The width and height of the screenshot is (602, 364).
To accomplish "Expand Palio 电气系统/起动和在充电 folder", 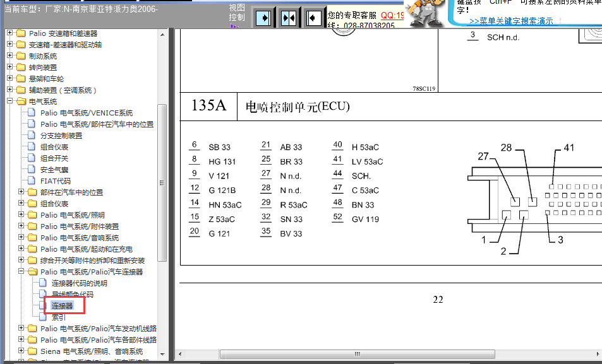I will coord(21,249).
